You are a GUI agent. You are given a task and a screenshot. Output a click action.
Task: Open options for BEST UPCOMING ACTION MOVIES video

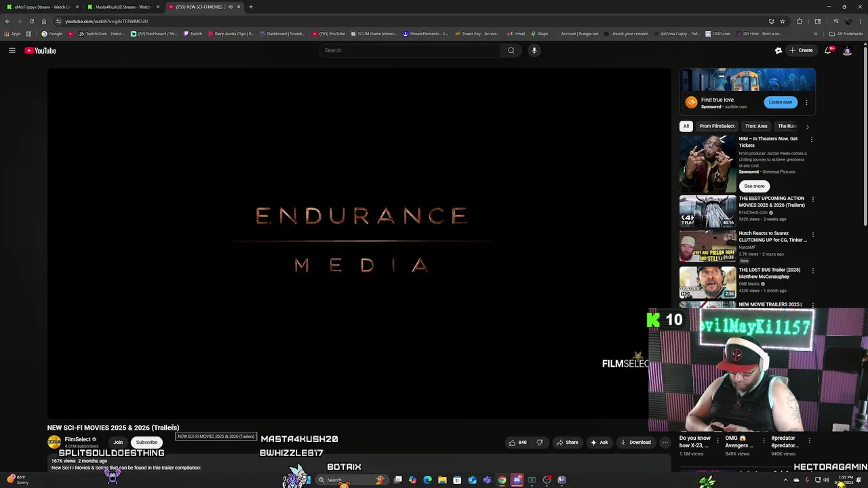[x=813, y=199]
